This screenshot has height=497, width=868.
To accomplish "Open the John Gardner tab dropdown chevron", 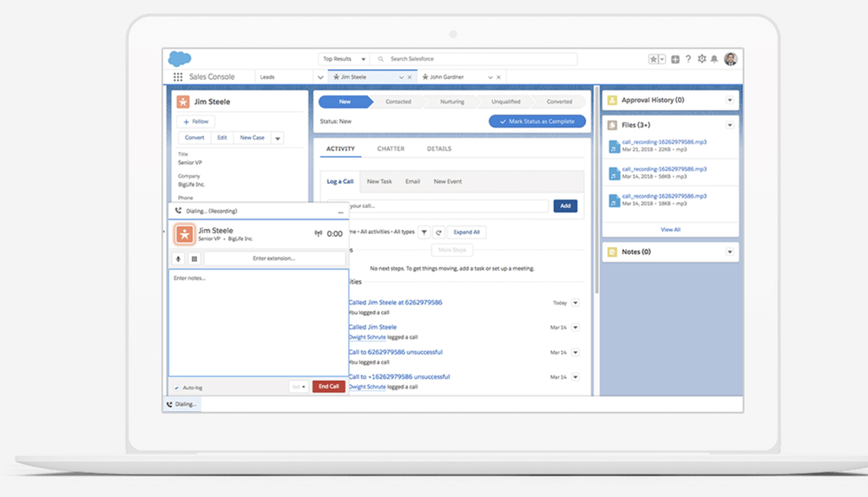I will (x=490, y=77).
